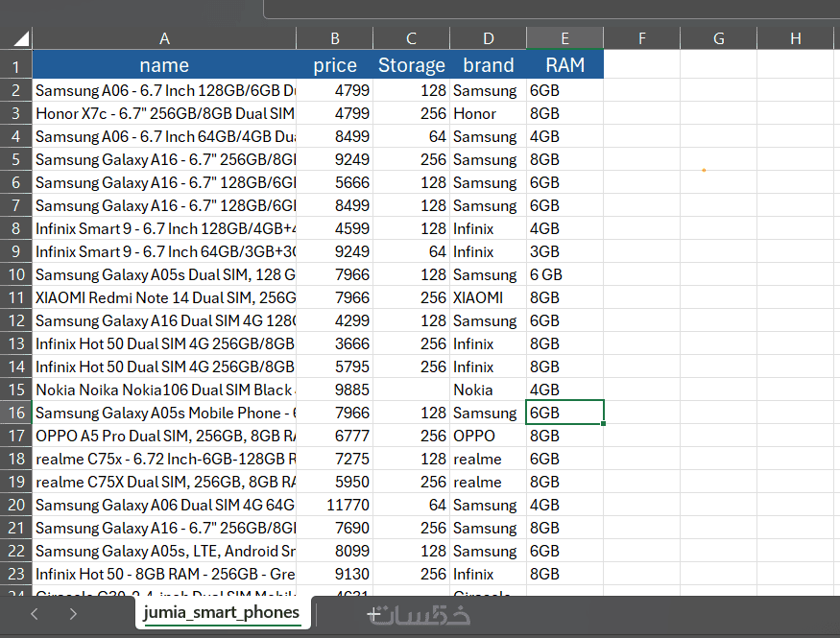
Task: Click brand cell 'Nokia'
Action: pyautogui.click(x=488, y=390)
